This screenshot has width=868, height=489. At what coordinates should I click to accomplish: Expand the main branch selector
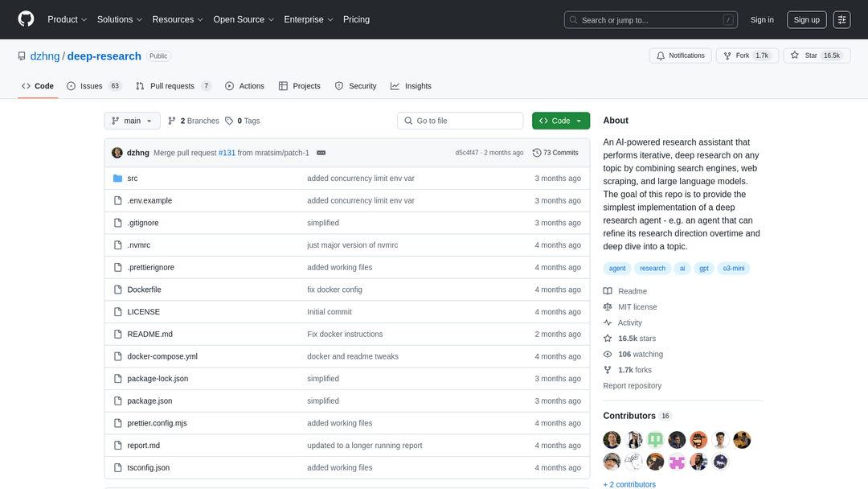pos(133,121)
